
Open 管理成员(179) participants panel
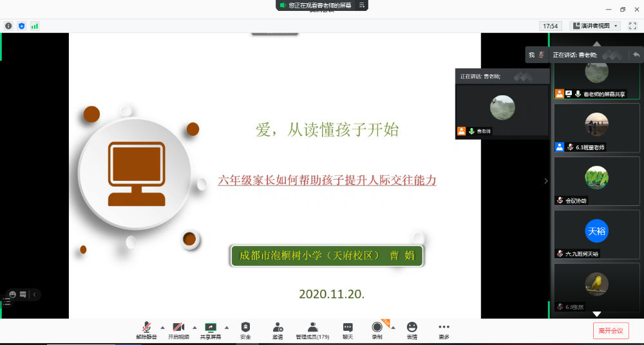[312, 331]
